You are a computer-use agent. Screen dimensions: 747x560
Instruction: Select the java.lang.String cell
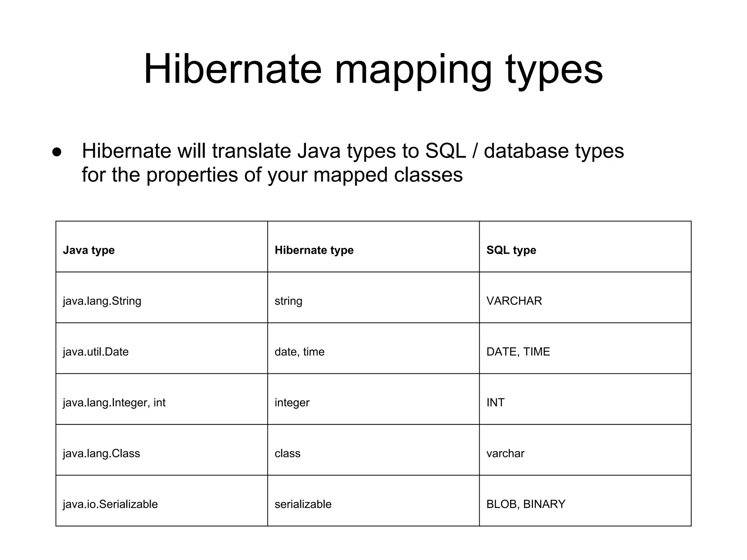click(102, 301)
